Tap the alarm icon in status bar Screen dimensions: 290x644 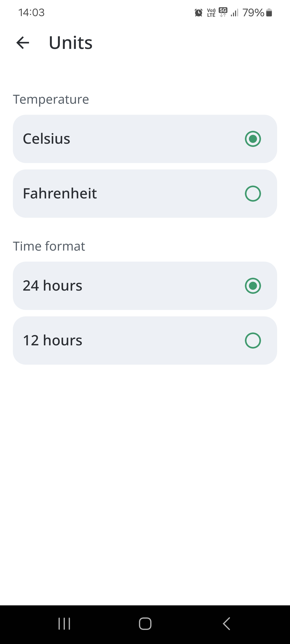pyautogui.click(x=198, y=12)
